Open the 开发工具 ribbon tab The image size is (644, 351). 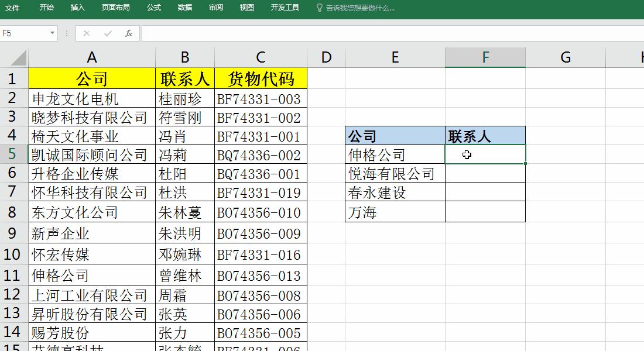pyautogui.click(x=285, y=8)
